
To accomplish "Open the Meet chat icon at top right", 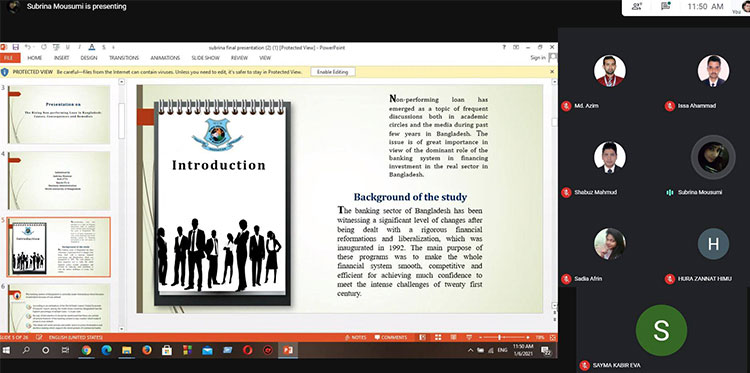I will tap(665, 6).
